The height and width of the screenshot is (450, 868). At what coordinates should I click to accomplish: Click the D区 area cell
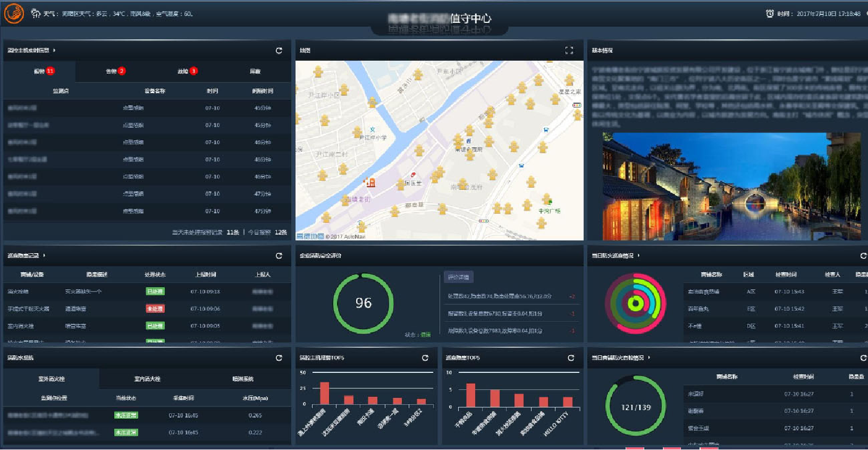click(751, 326)
